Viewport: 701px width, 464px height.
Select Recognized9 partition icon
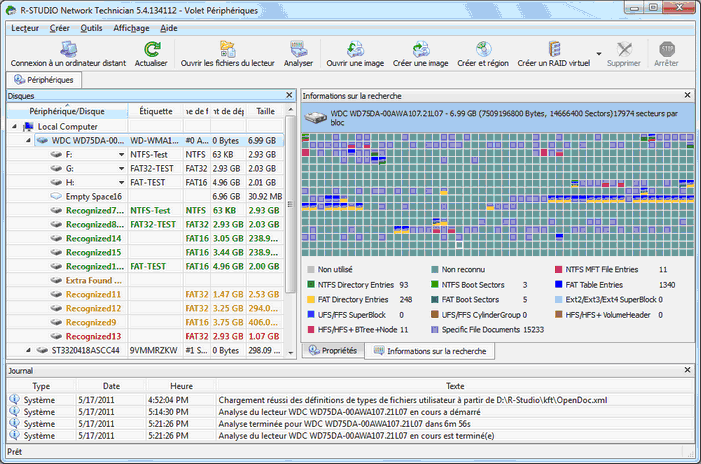coord(56,322)
